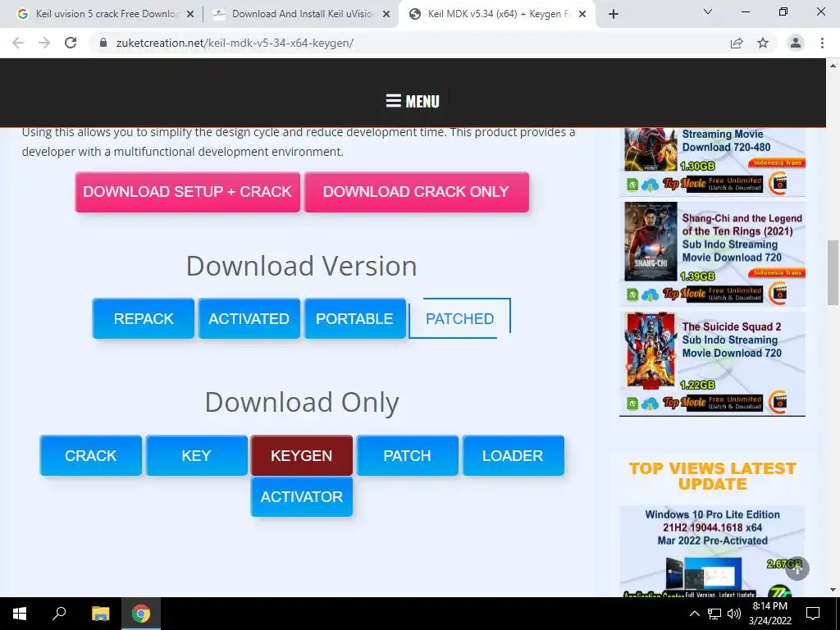This screenshot has width=840, height=630.
Task: Open The Suicide Squad 2 link
Action: (x=732, y=340)
